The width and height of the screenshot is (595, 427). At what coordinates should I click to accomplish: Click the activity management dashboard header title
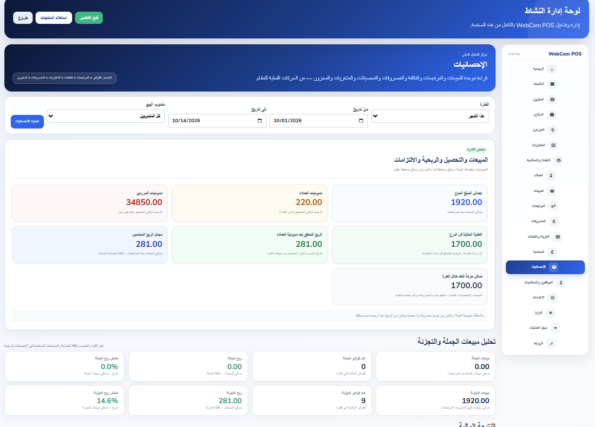(552, 11)
